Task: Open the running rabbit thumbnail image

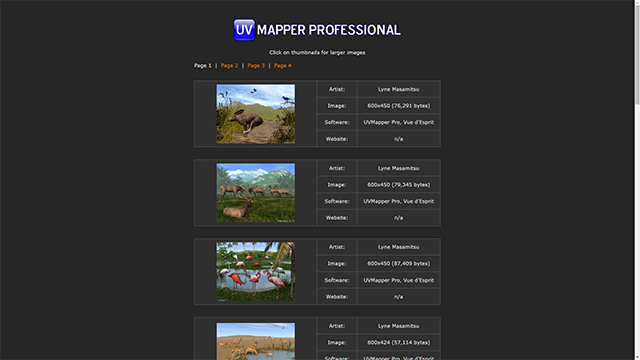Action: click(x=256, y=114)
